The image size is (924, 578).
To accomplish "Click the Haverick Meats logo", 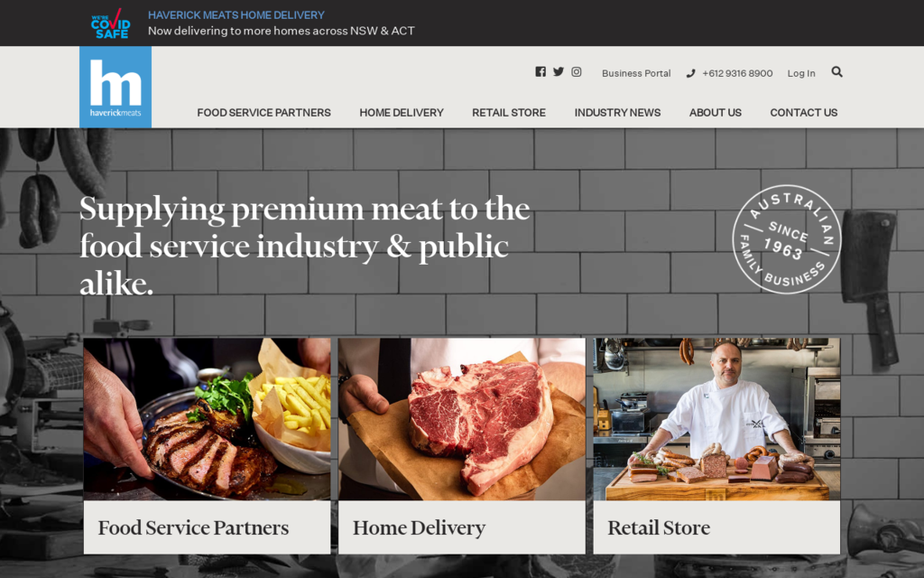I will [x=115, y=87].
